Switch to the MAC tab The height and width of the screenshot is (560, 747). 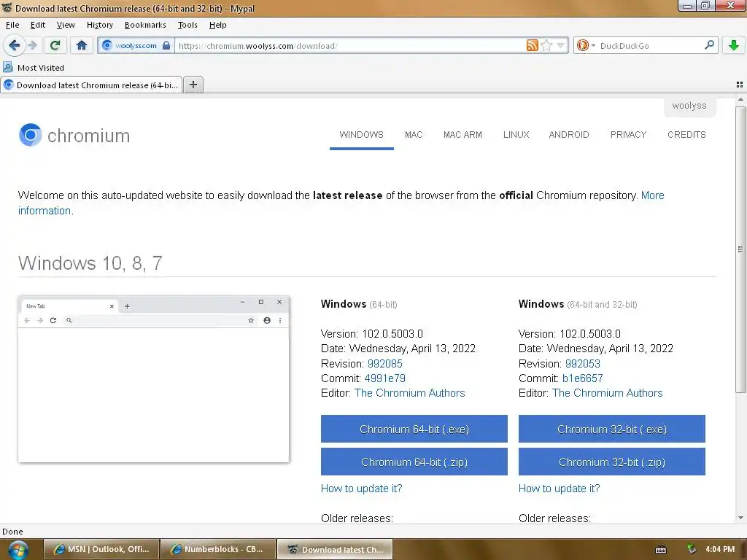(414, 135)
